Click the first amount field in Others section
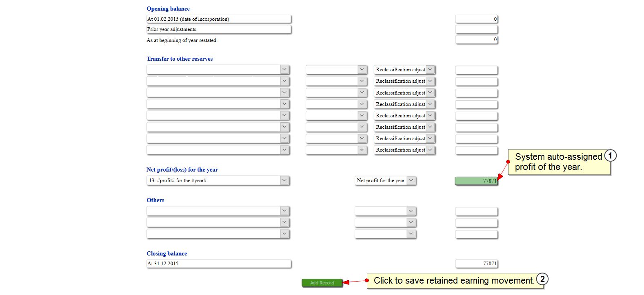 pyautogui.click(x=476, y=211)
